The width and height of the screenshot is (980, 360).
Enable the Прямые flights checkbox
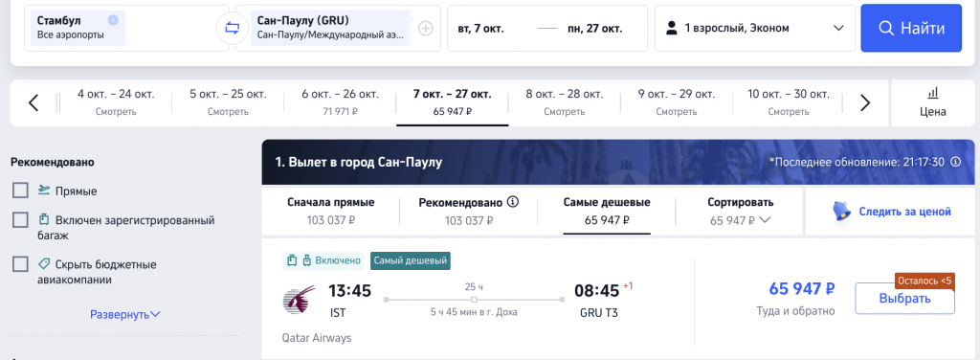tap(21, 191)
